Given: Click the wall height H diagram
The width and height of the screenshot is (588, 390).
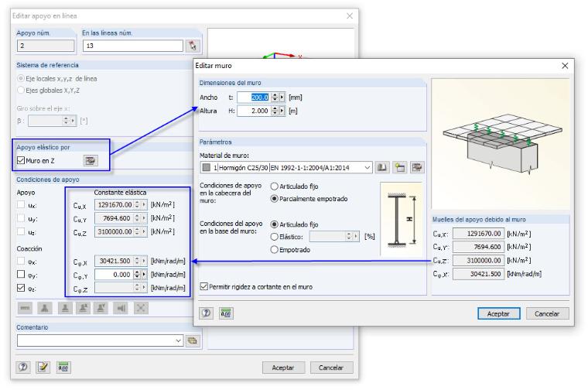Looking at the screenshot, I should 401,219.
